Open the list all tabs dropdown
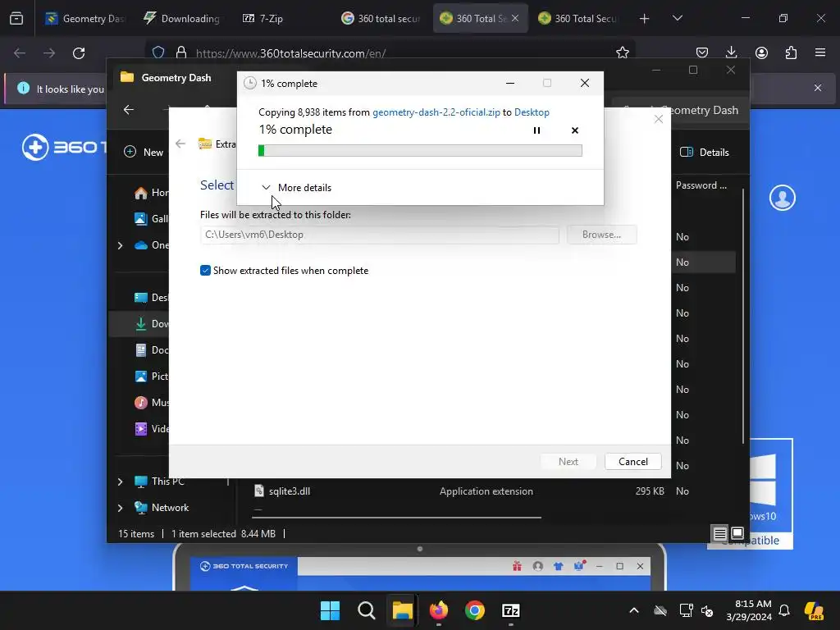840x630 pixels. tap(677, 18)
